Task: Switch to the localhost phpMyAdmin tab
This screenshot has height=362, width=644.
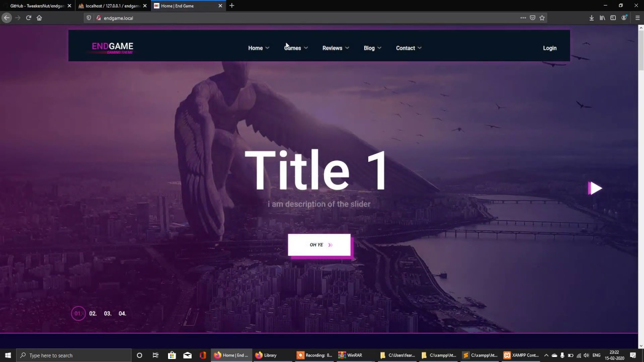Action: pos(113,6)
